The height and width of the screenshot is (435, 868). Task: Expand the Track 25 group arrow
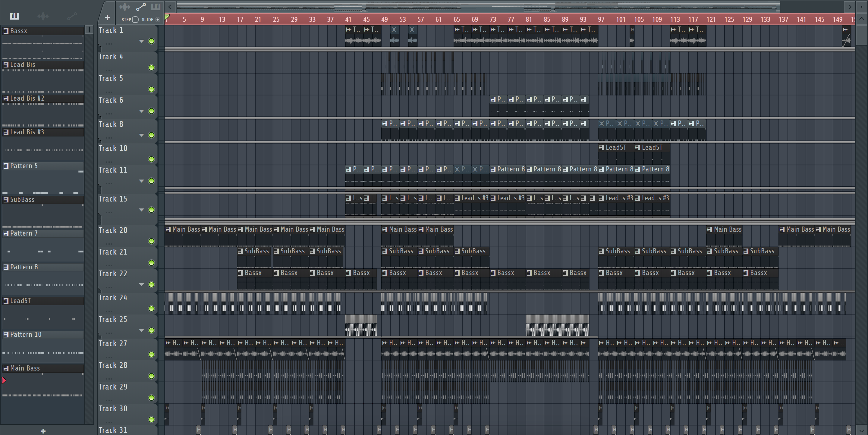tap(142, 330)
